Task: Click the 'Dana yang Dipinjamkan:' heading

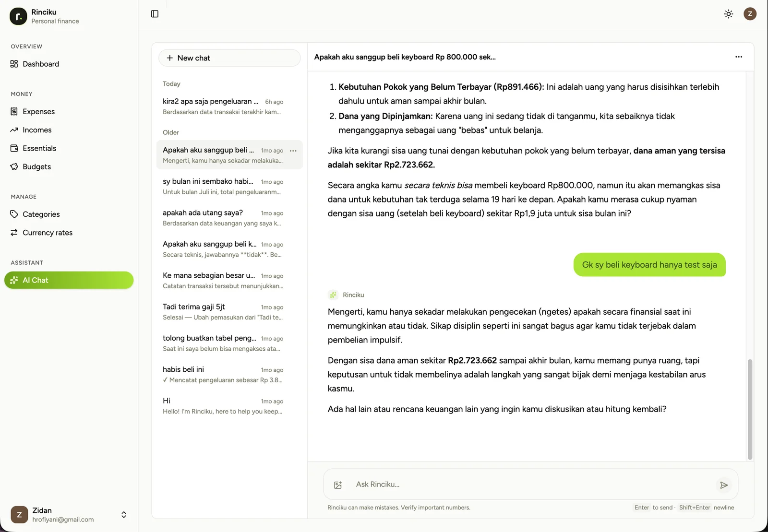Action: (385, 116)
